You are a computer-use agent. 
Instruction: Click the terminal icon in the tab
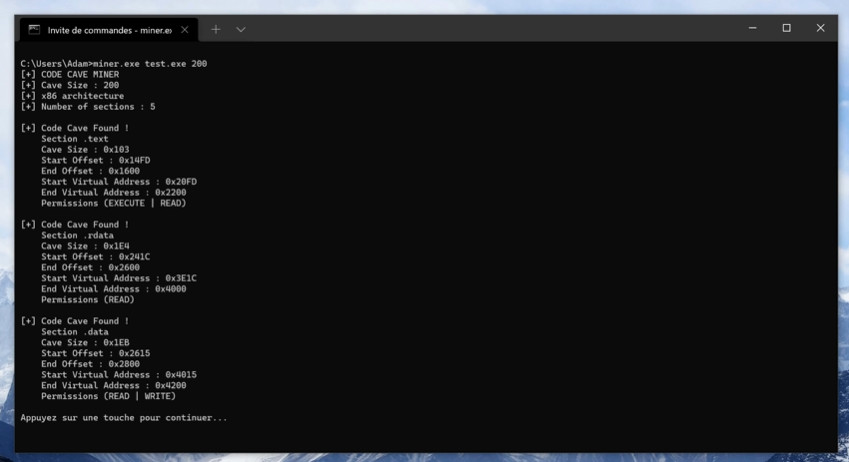34,30
